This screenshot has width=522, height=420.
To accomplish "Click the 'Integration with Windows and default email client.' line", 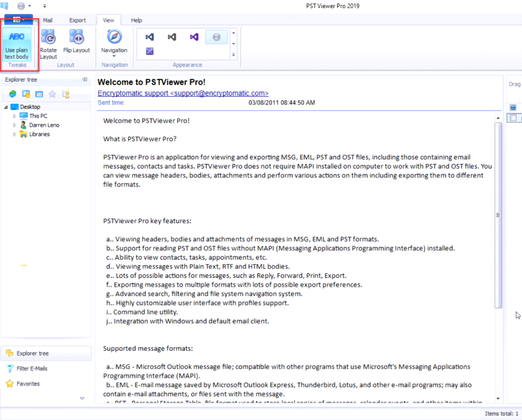I will [x=188, y=321].
